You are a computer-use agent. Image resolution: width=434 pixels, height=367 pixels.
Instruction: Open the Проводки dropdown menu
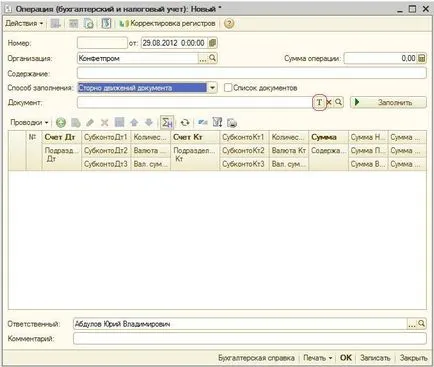[29, 123]
